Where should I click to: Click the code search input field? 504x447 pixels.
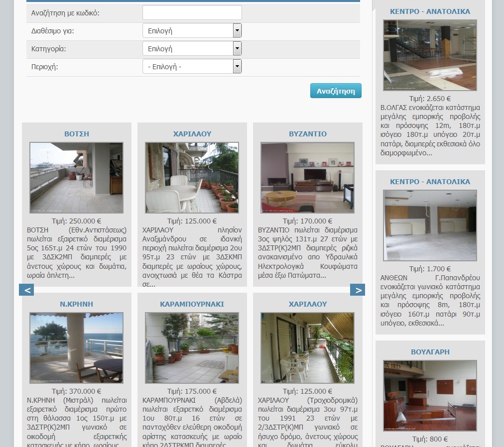pos(192,13)
